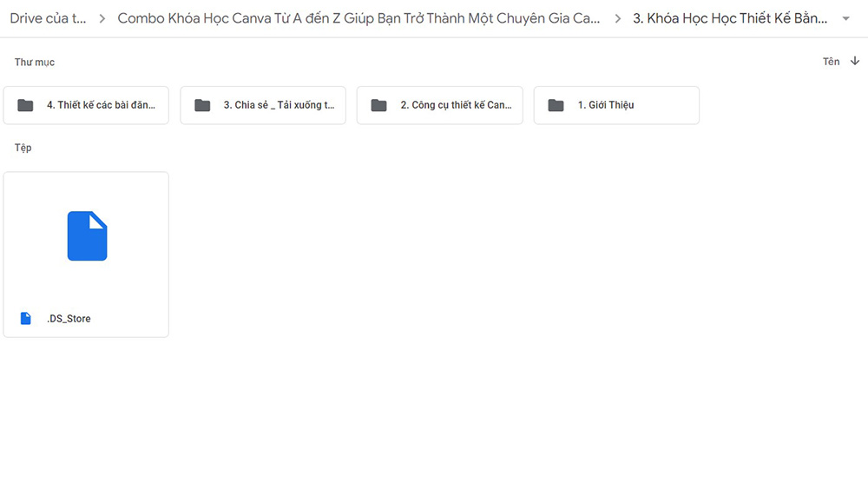Open the 'Tên' sort option
Image resolution: width=868 pixels, height=490 pixels.
point(831,62)
